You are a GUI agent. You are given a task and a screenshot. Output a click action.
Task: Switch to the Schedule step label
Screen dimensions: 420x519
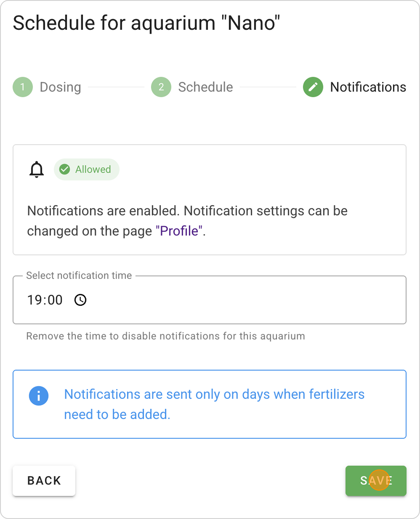point(205,87)
